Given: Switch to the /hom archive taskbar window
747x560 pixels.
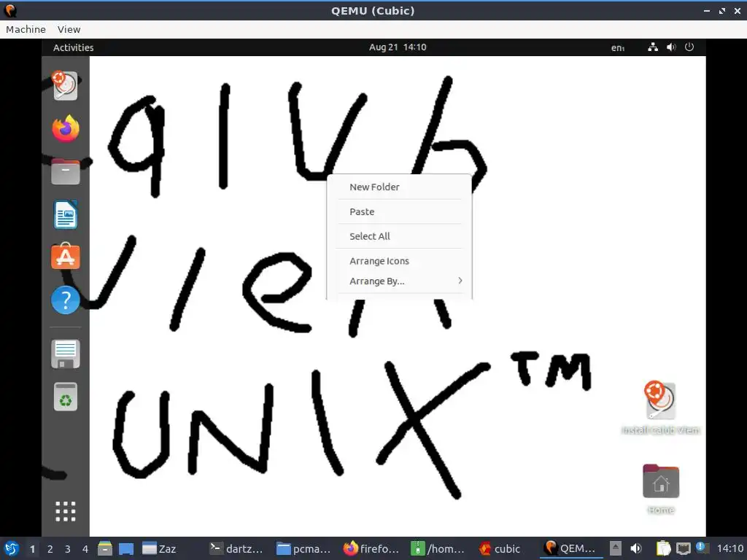Looking at the screenshot, I should tap(438, 548).
